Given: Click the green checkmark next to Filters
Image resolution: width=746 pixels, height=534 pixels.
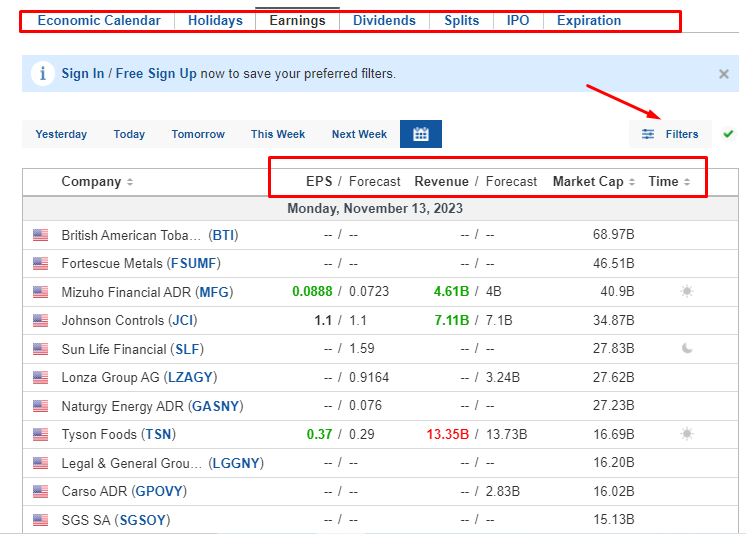Looking at the screenshot, I should pos(728,134).
